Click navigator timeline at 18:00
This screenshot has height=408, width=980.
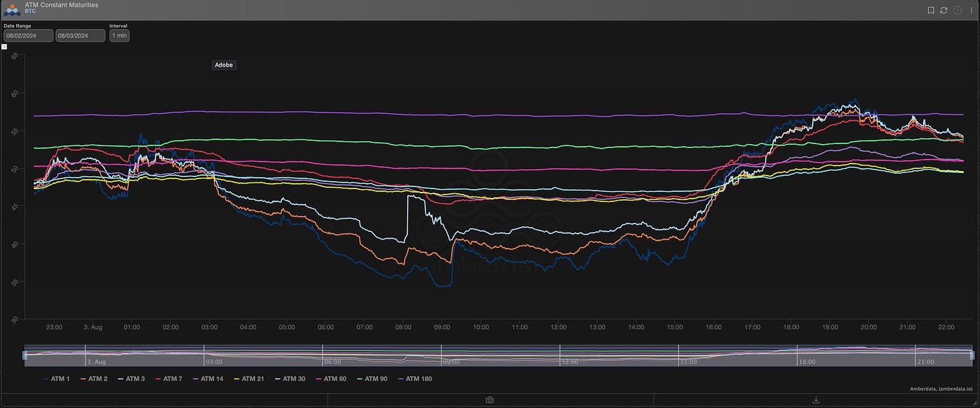806,362
